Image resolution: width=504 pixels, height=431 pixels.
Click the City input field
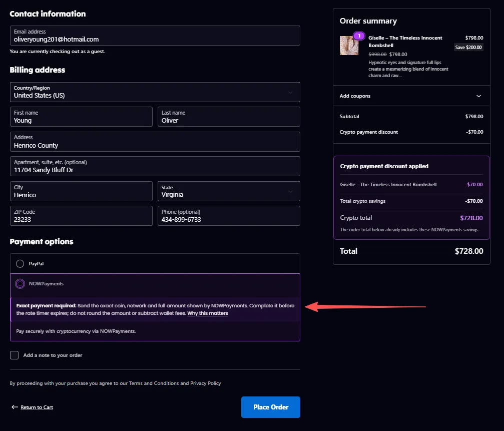pyautogui.click(x=81, y=191)
